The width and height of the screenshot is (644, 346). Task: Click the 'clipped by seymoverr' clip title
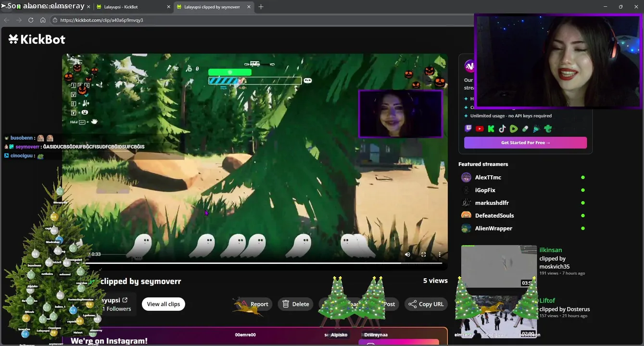pyautogui.click(x=140, y=282)
